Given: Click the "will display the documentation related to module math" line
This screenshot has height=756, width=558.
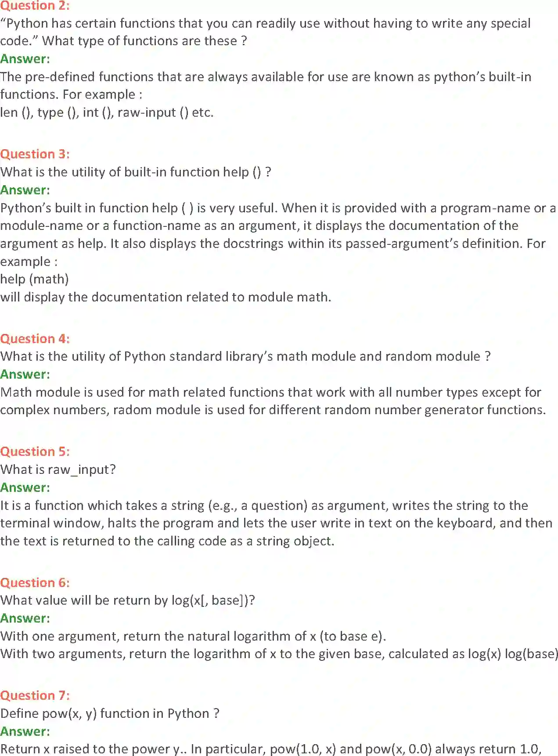Looking at the screenshot, I should (166, 297).
